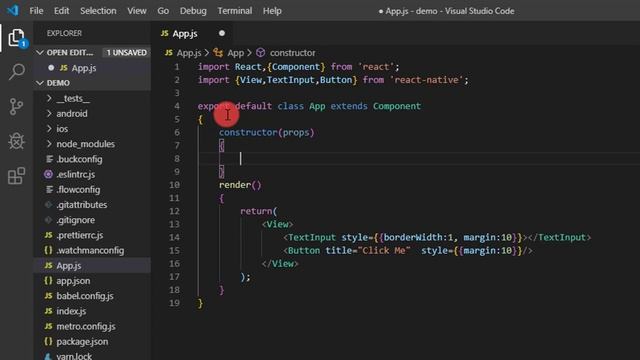The height and width of the screenshot is (360, 640).
Task: Click 'react-native' string on line 2
Action: (426, 80)
